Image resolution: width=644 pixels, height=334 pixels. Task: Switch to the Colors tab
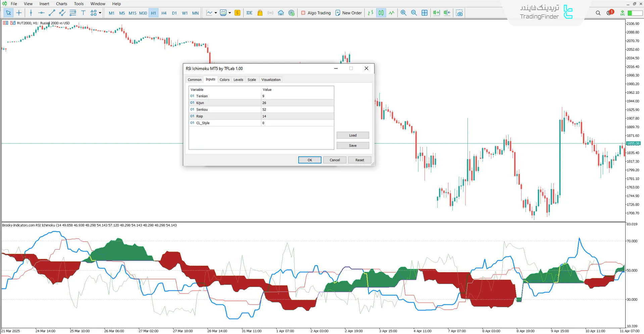tap(225, 79)
